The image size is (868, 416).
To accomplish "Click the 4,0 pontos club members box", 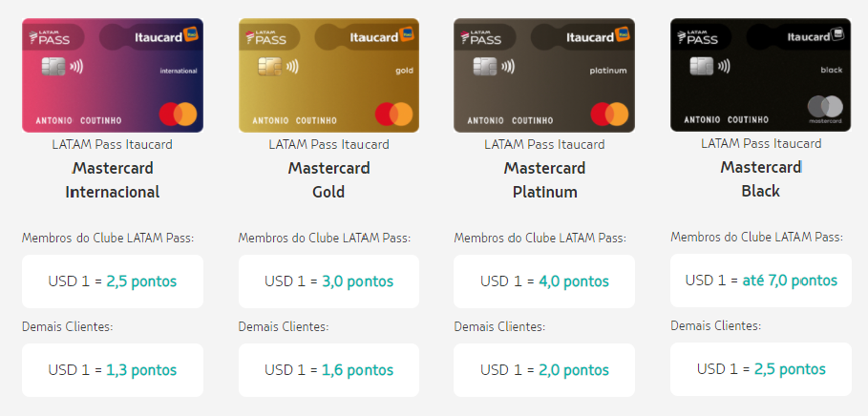I will point(544,281).
